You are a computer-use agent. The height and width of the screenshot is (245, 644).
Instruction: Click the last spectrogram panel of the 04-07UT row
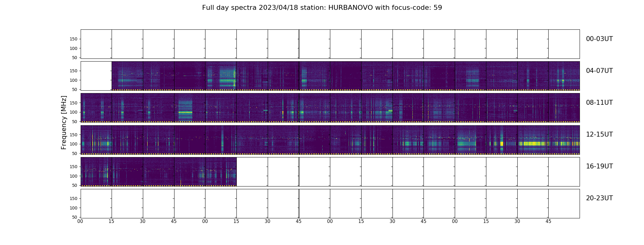(564, 76)
